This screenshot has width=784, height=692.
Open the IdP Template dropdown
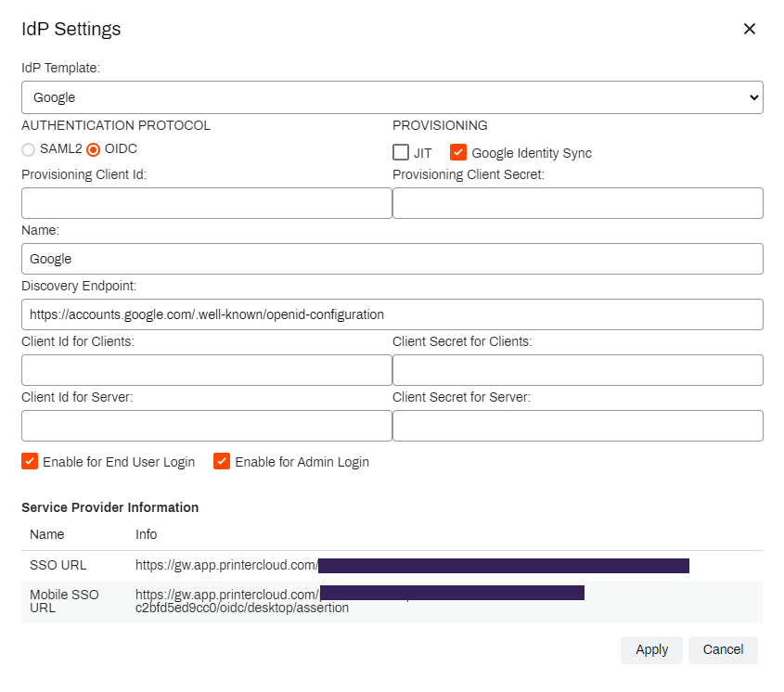click(392, 97)
